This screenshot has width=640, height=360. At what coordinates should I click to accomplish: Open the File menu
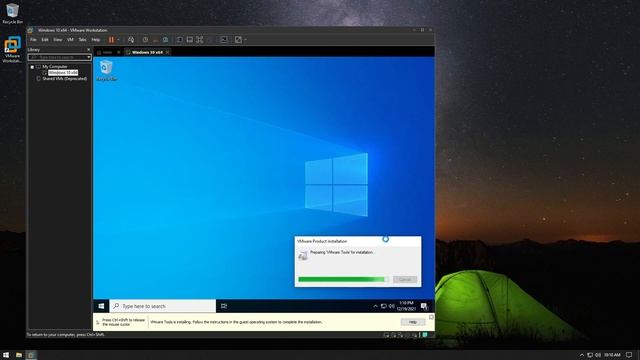click(33, 40)
